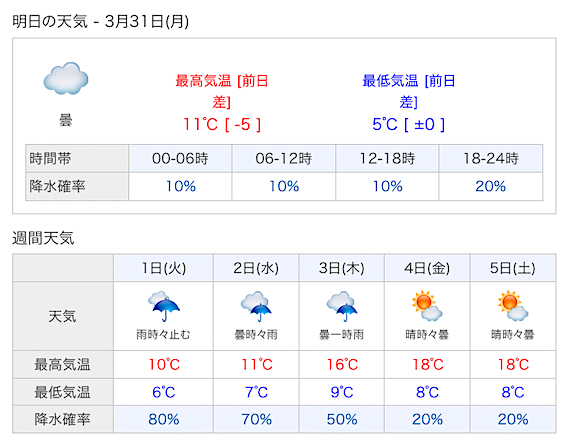
Task: Select the 3日(木) column header
Action: coord(342,268)
